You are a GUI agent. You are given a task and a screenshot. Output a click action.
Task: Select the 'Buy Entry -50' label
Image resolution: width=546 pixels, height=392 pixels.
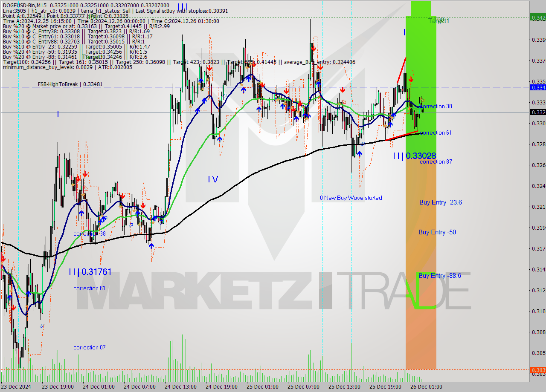(x=437, y=232)
